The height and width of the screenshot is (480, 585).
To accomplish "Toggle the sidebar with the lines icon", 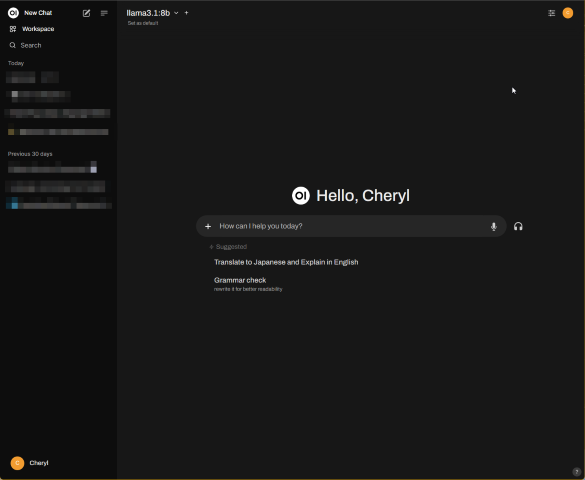I will coord(104,13).
